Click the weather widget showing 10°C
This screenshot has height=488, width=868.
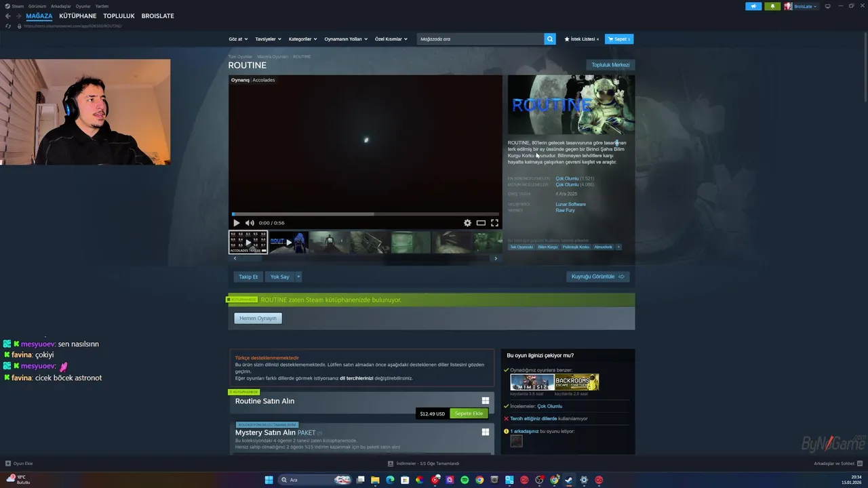(x=18, y=480)
